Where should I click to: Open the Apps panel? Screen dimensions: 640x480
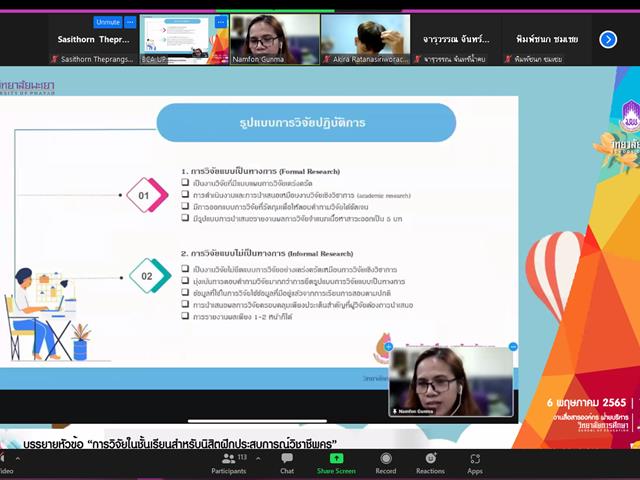pyautogui.click(x=475, y=464)
